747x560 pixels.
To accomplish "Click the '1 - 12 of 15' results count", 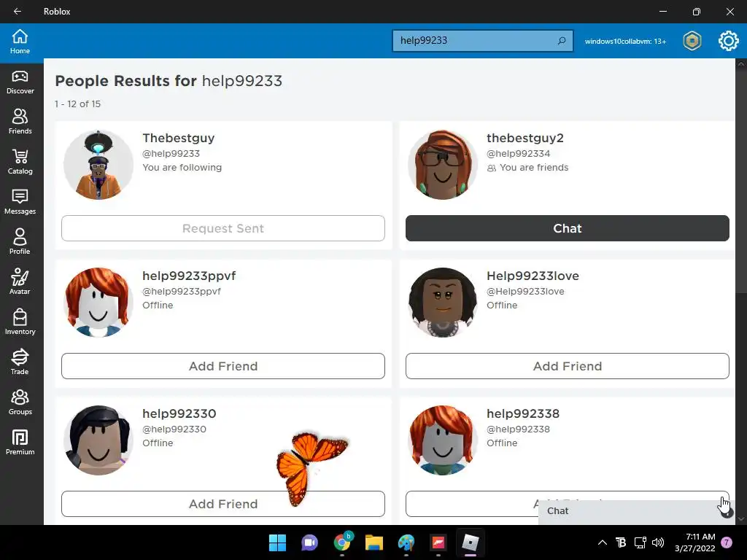I will (x=77, y=104).
